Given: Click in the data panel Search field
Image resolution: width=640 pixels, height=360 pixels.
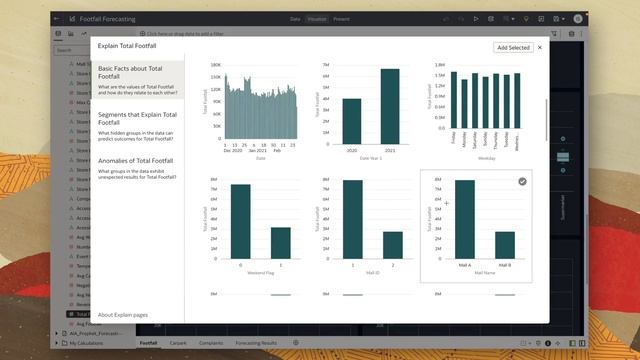Looking at the screenshot, I should pyautogui.click(x=72, y=50).
